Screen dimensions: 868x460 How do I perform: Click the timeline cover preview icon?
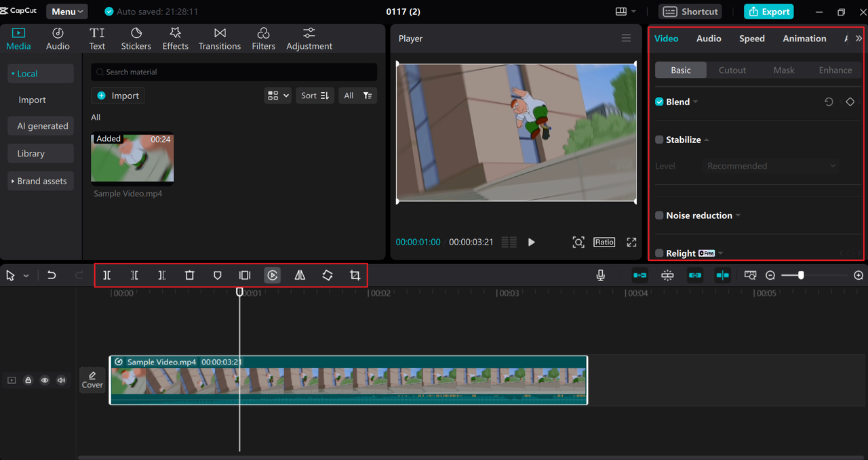[x=750, y=275]
